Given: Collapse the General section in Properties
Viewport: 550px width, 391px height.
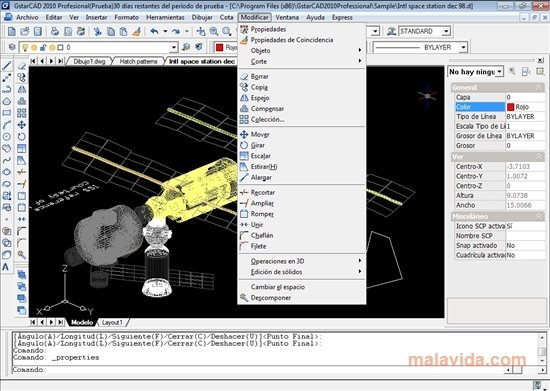Looking at the screenshot, I should coord(539,87).
